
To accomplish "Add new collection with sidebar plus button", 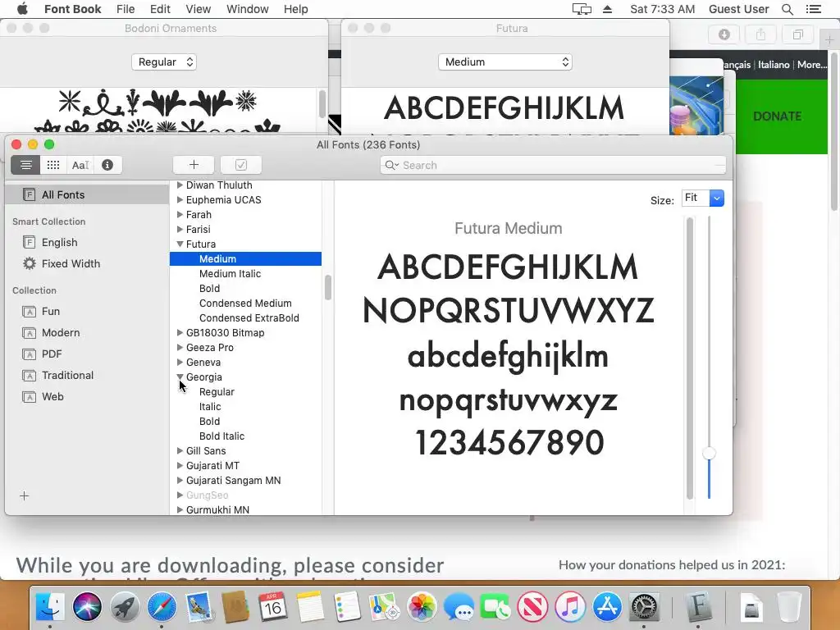I will [24, 496].
